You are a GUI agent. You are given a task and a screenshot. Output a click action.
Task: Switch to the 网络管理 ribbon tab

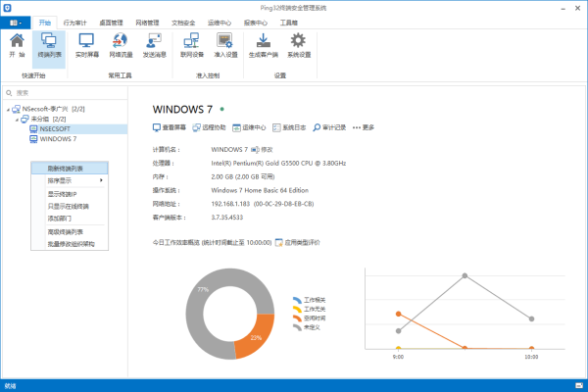(147, 23)
